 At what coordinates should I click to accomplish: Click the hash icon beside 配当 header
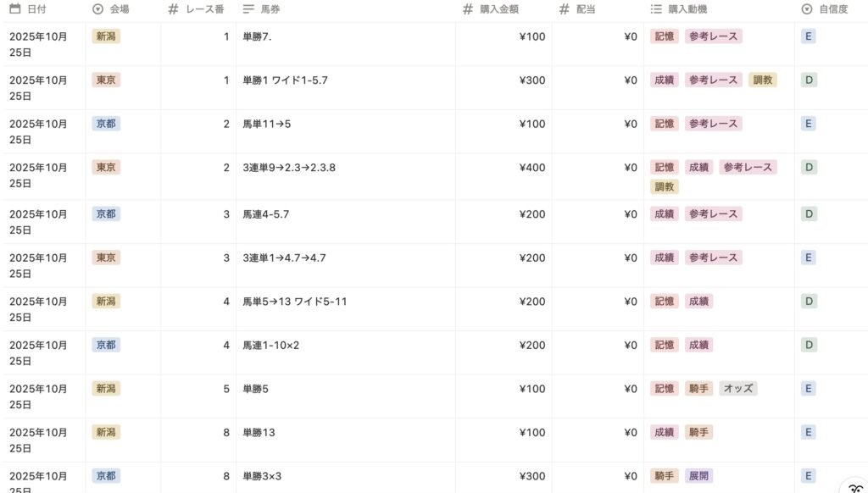pos(564,9)
